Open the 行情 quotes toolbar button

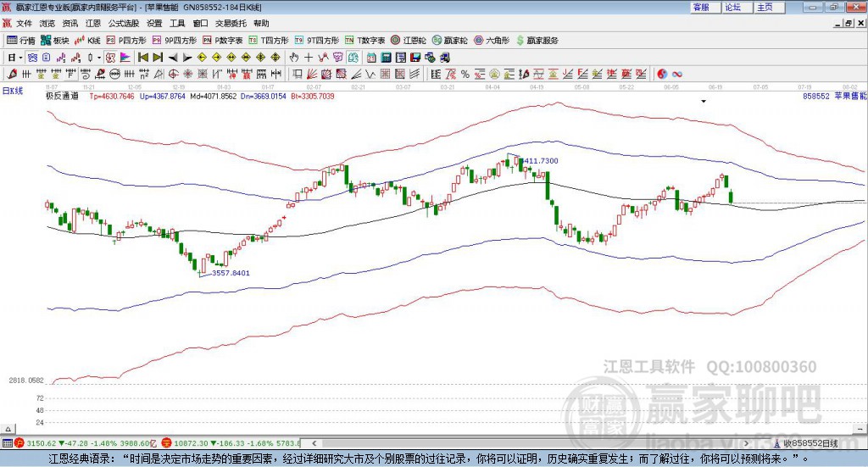coord(21,41)
